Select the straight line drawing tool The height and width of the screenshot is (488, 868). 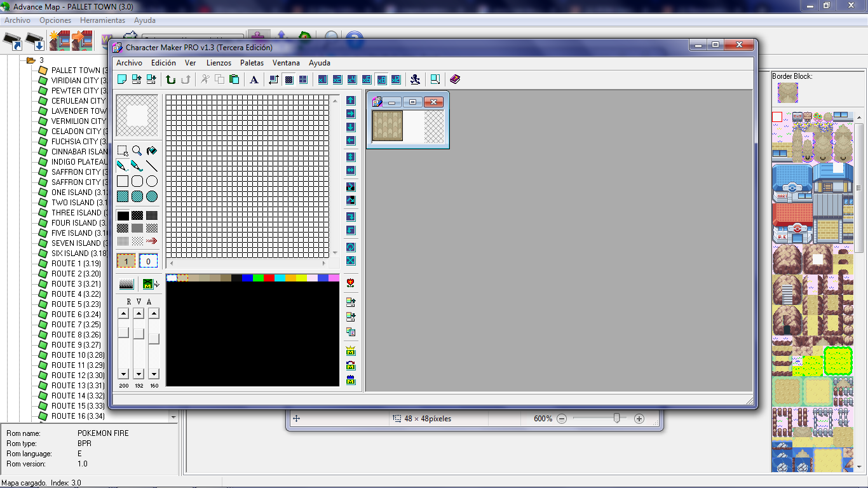point(152,166)
